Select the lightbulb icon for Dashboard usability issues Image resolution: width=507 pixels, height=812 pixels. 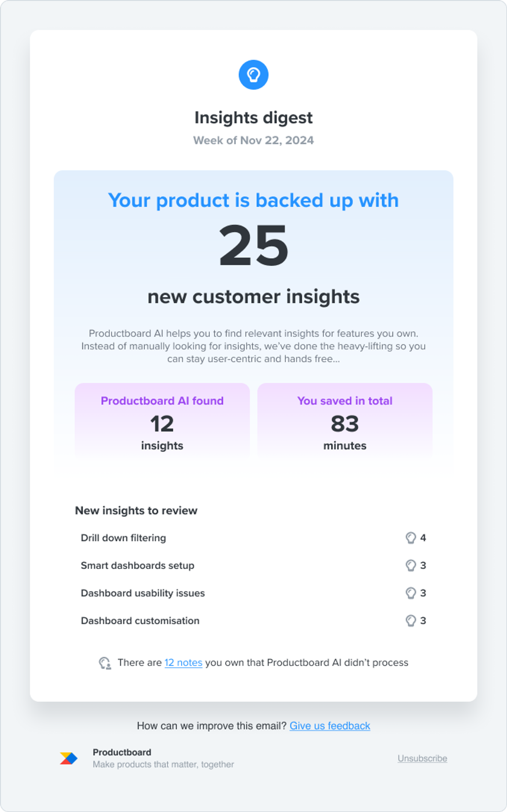(411, 593)
